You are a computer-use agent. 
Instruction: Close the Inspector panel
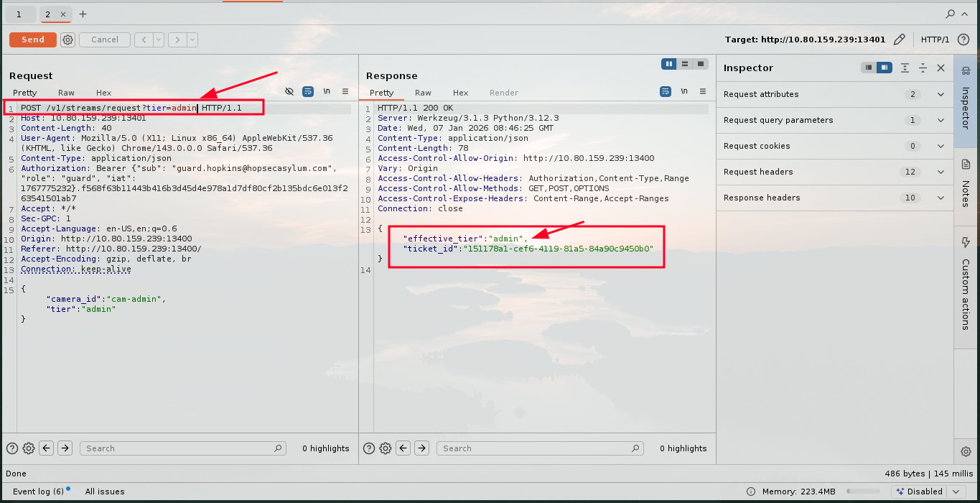pyautogui.click(x=941, y=68)
